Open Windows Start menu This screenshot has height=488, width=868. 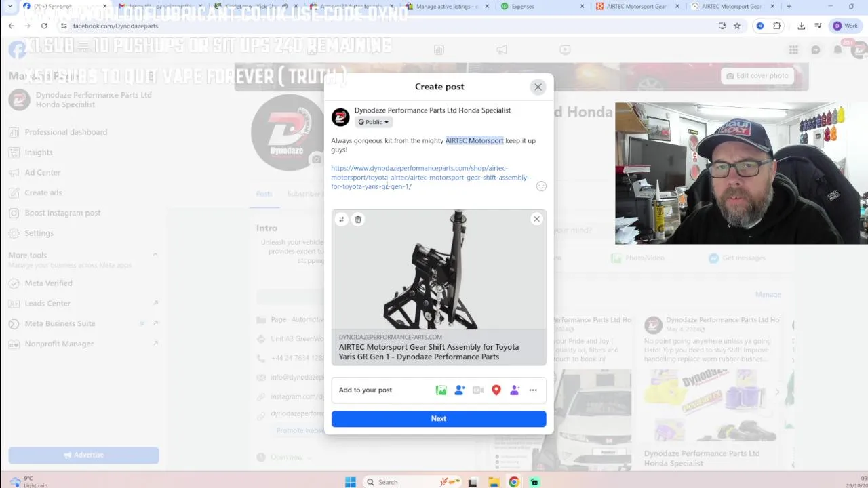pyautogui.click(x=351, y=482)
